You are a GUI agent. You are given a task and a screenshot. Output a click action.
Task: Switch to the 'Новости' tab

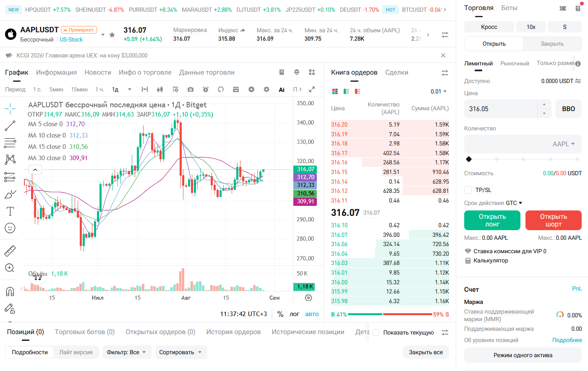click(98, 73)
